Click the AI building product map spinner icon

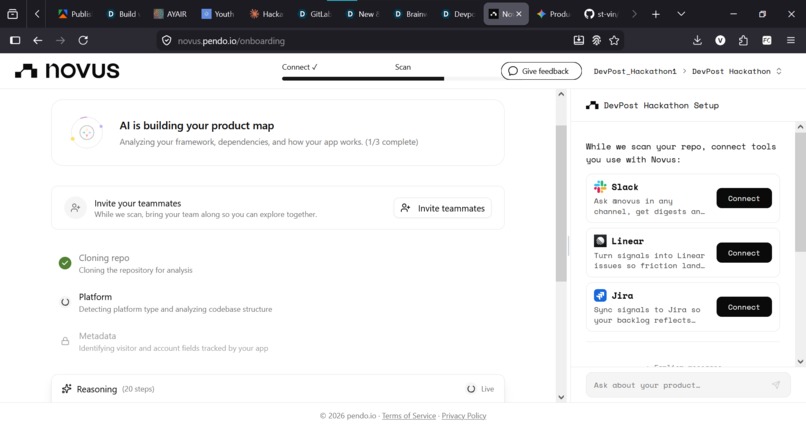87,133
